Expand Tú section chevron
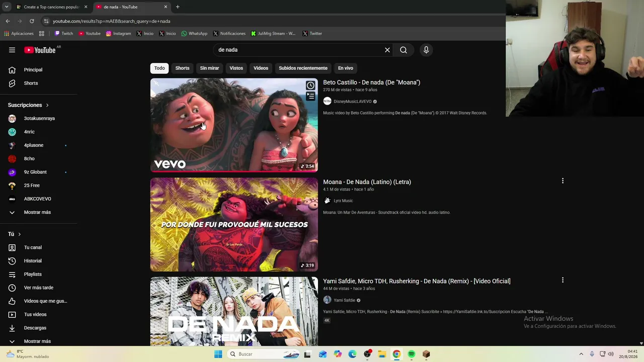The width and height of the screenshot is (644, 362). click(20, 234)
